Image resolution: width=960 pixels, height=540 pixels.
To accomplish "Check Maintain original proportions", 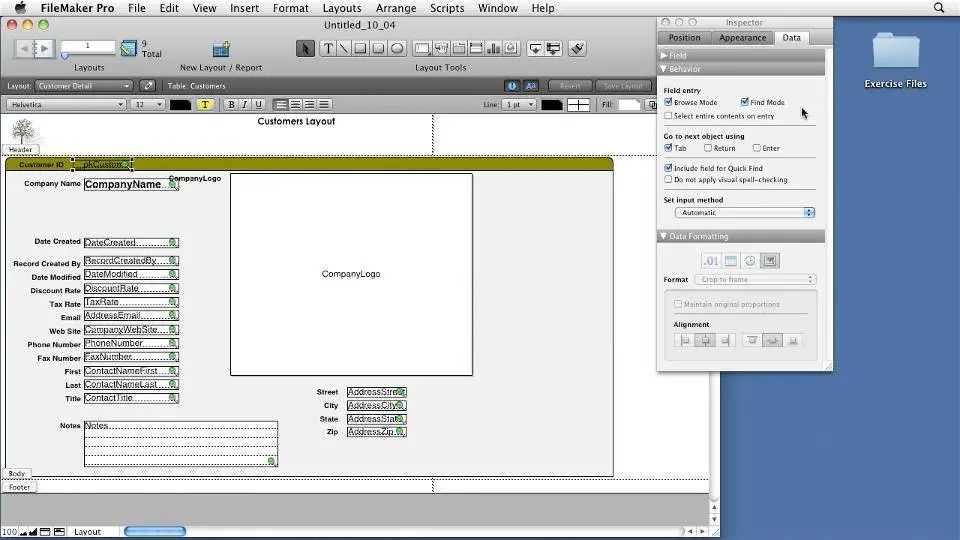I will click(678, 304).
